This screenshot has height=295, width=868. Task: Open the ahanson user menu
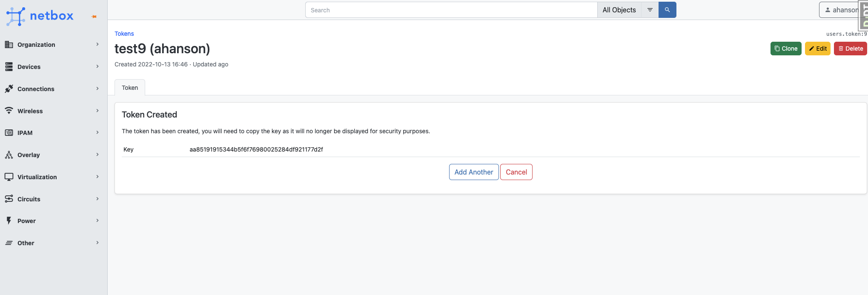point(842,10)
